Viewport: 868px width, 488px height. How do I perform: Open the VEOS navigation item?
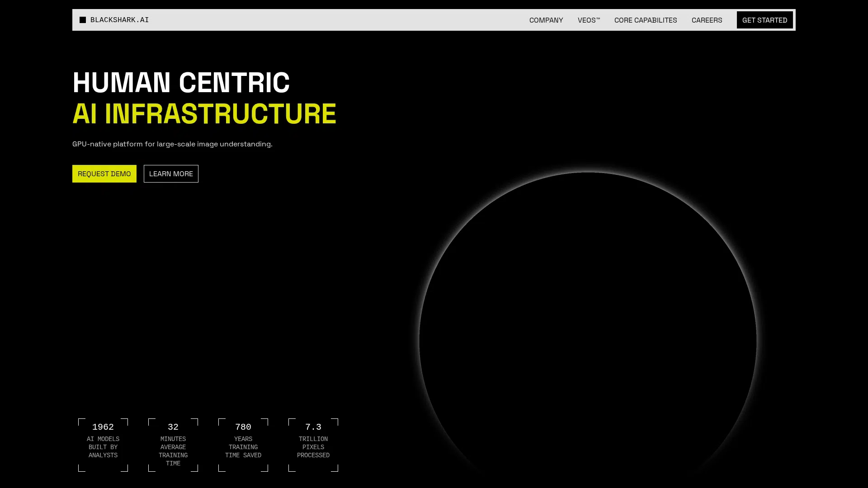tap(588, 20)
